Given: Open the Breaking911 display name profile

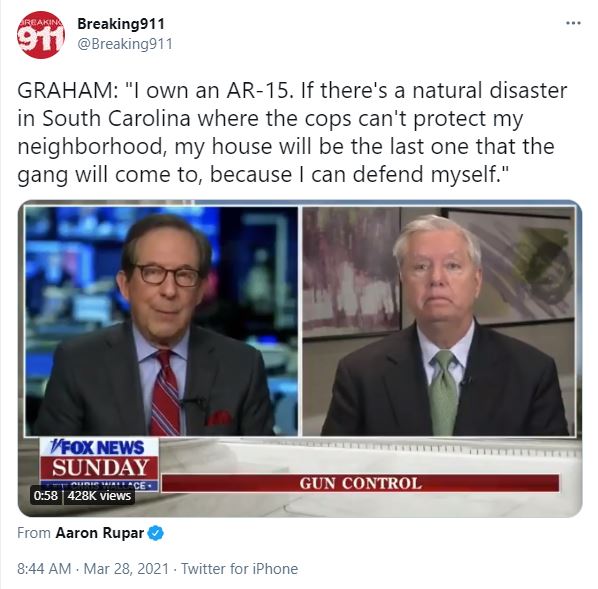Looking at the screenshot, I should pos(121,24).
